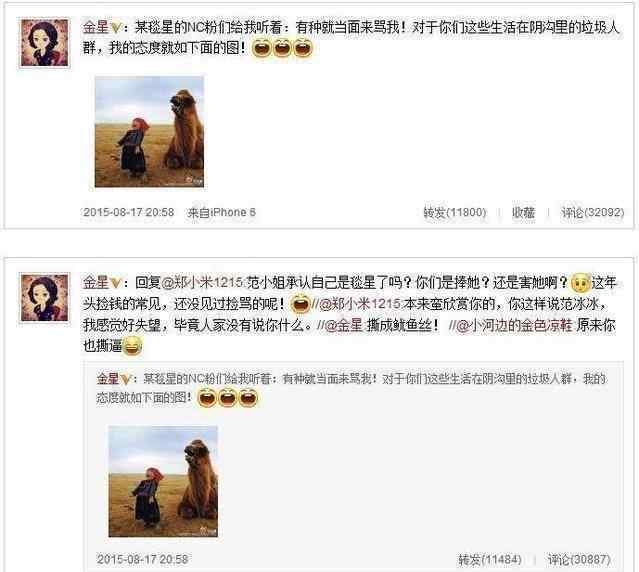Click 收藏 on the first post
Image resolution: width=639 pixels, height=572 pixels.
523,212
